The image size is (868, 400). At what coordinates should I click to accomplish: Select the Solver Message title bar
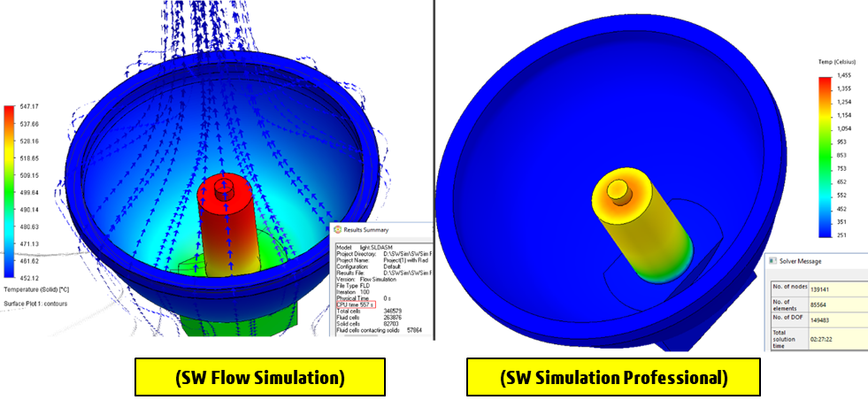[x=817, y=261]
